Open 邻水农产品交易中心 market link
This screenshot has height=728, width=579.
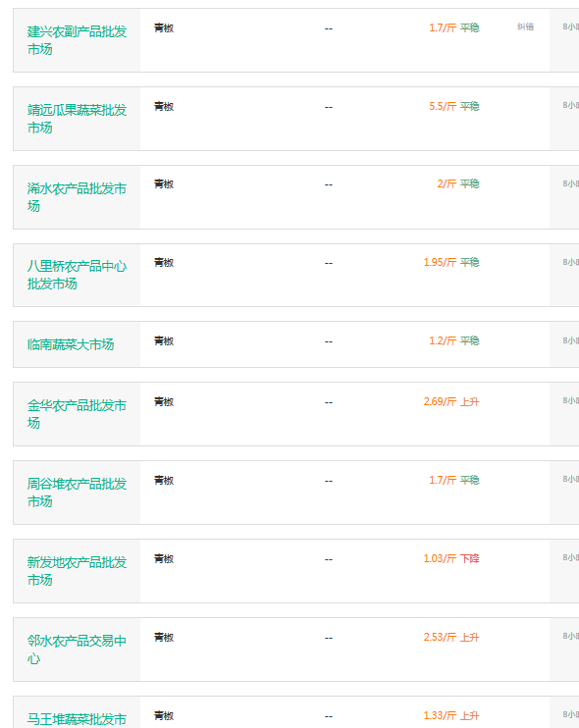click(x=77, y=650)
